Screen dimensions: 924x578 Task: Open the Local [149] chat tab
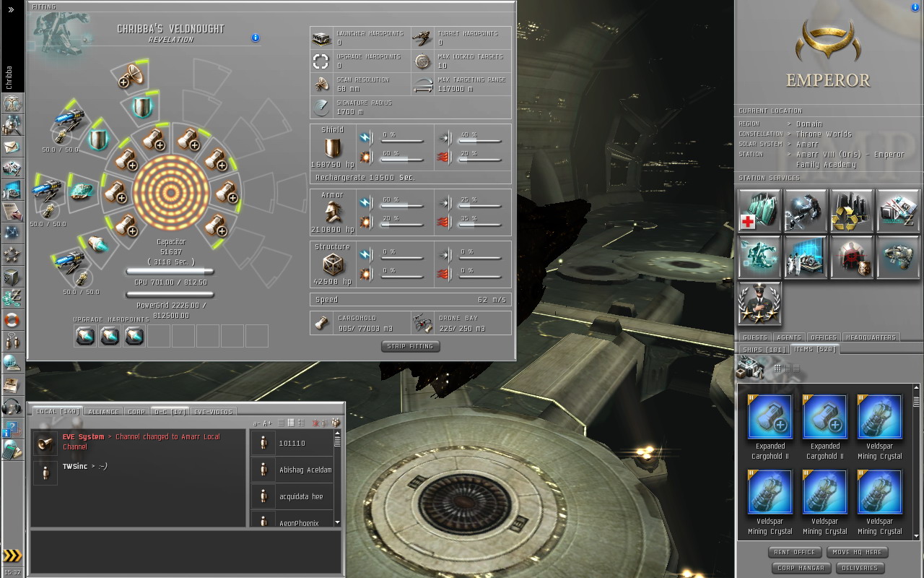(x=56, y=411)
